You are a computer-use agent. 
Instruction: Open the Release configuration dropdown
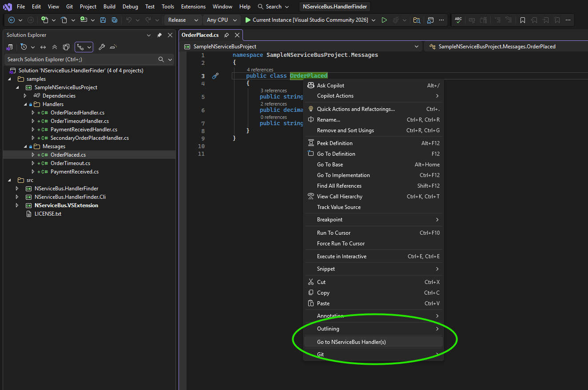click(x=183, y=20)
